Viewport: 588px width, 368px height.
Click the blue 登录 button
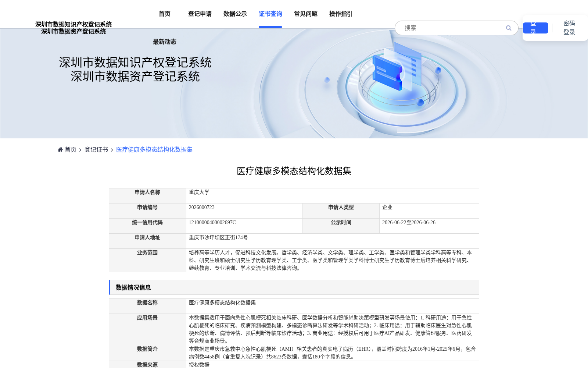click(x=535, y=28)
